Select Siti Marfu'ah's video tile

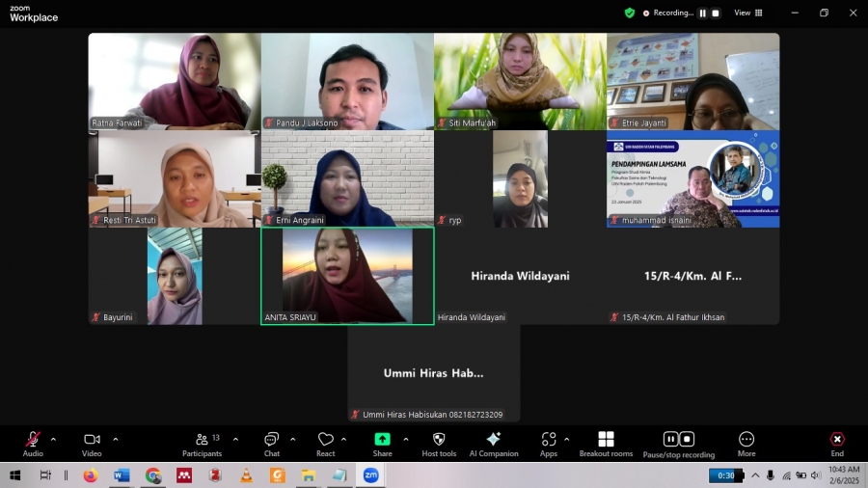521,81
